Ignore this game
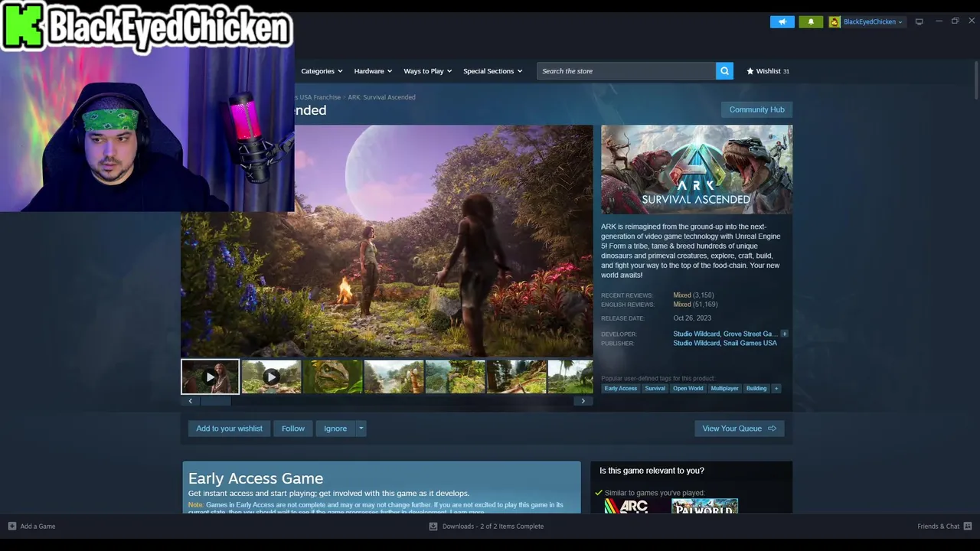This screenshot has height=551, width=980. coord(335,429)
